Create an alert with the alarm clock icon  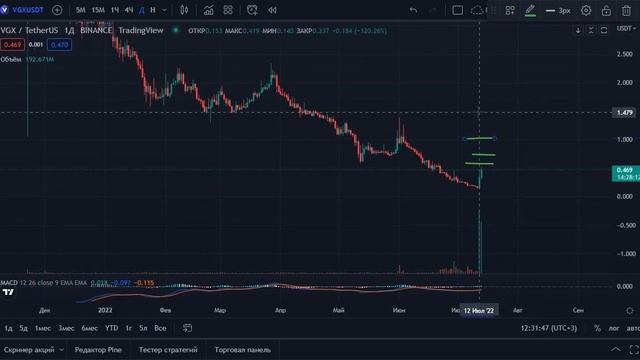[x=252, y=10]
